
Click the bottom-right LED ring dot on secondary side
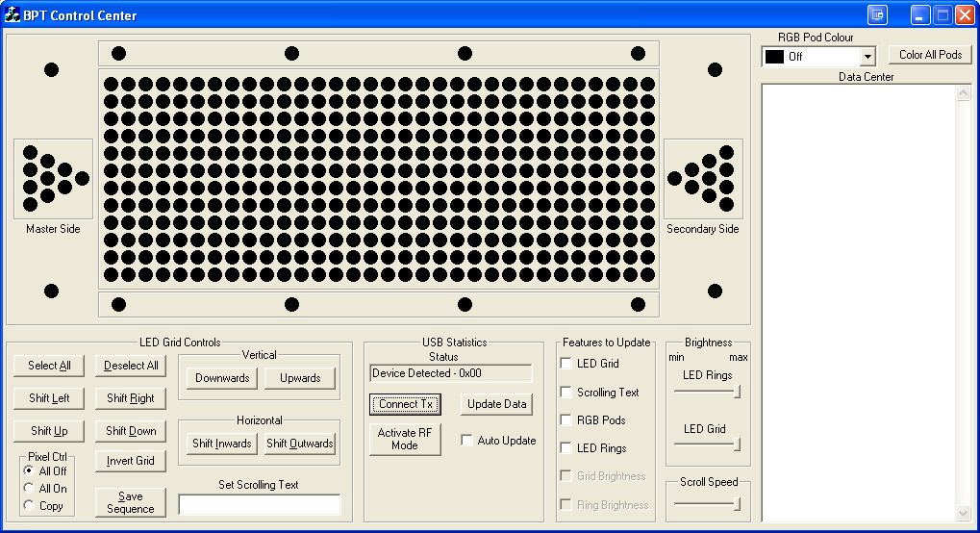(x=715, y=292)
